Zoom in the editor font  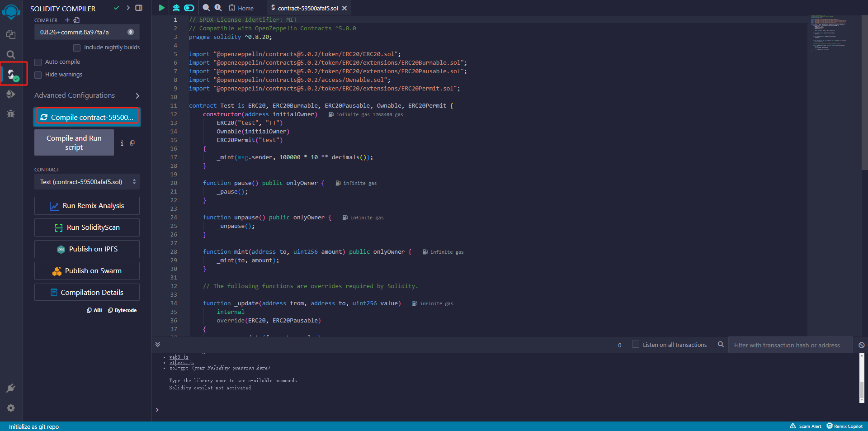coord(218,8)
